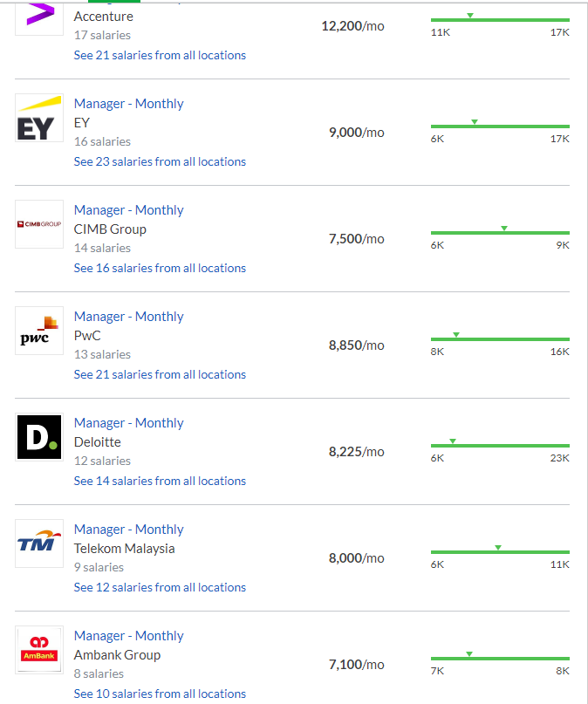Open the AmBank logo
This screenshot has height=704, width=588.
coord(39,650)
